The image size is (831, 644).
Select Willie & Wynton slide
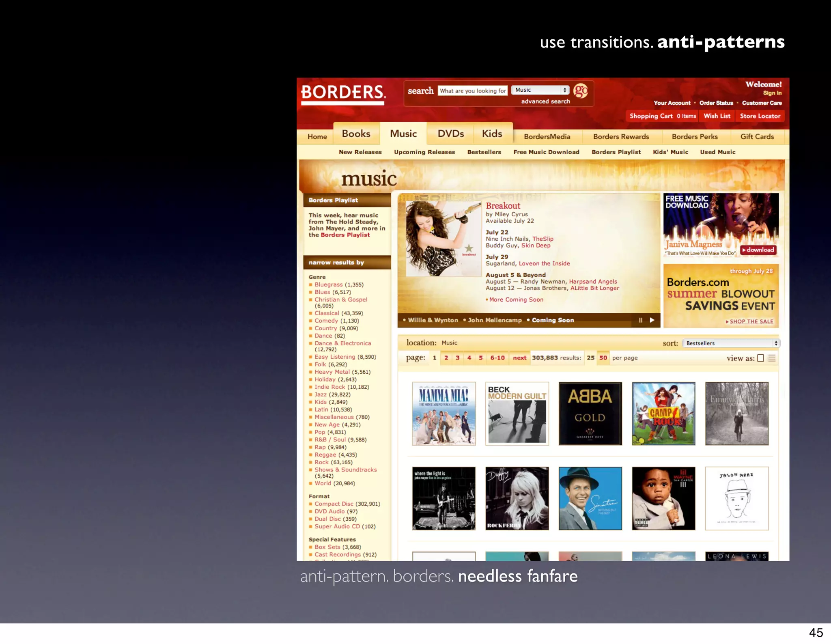[x=433, y=320]
